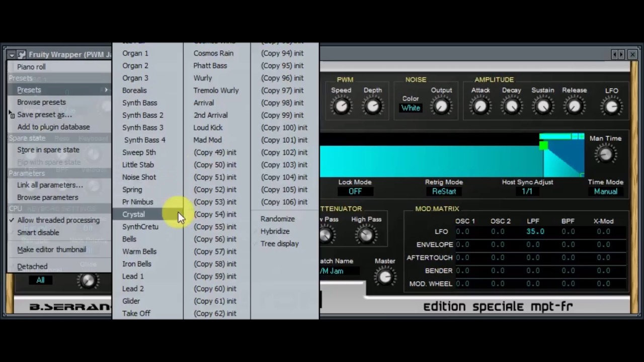Select the Crystal preset
Screen dimensions: 644x362
tap(147, 214)
